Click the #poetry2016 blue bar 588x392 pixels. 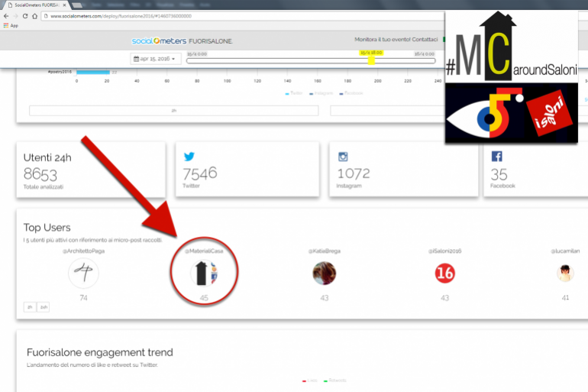tap(93, 72)
